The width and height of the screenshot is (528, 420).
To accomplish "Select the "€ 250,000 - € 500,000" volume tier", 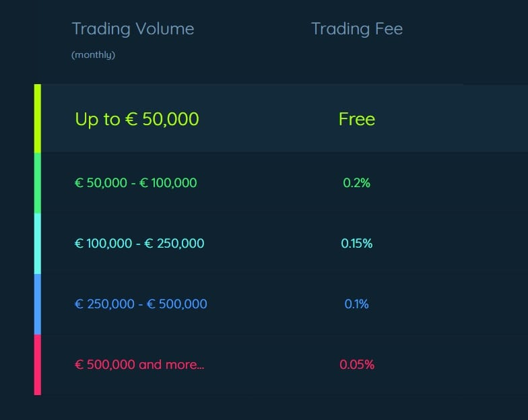I will pos(141,304).
